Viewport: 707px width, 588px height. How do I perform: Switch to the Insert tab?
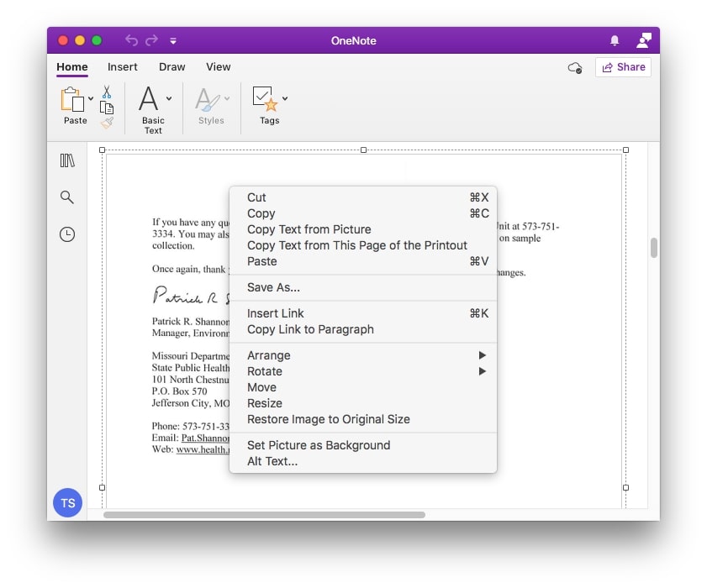[122, 66]
